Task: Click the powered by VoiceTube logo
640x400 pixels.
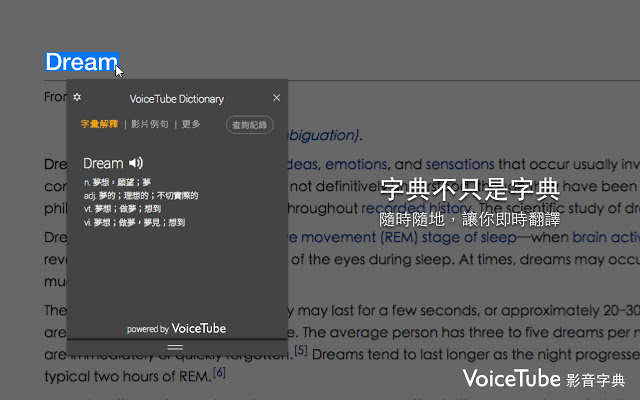Action: [176, 329]
